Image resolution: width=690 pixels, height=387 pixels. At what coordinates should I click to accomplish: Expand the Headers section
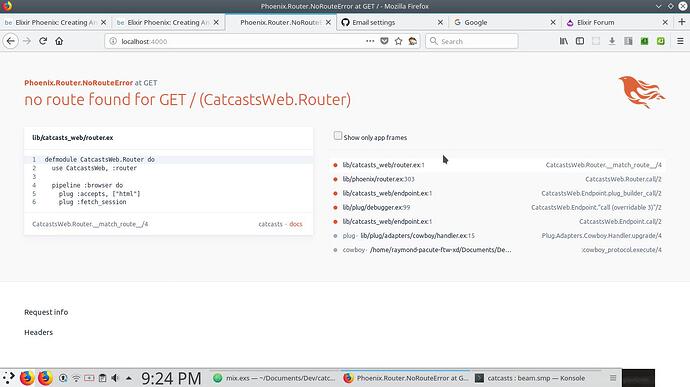pyautogui.click(x=38, y=332)
